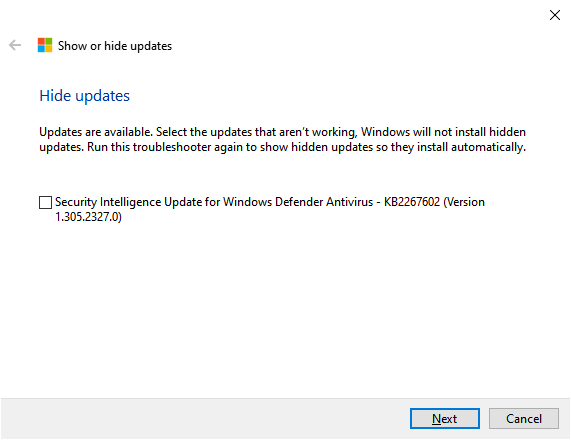The width and height of the screenshot is (571, 440).
Task: Close the Show or hide updates dialog
Action: (x=555, y=15)
